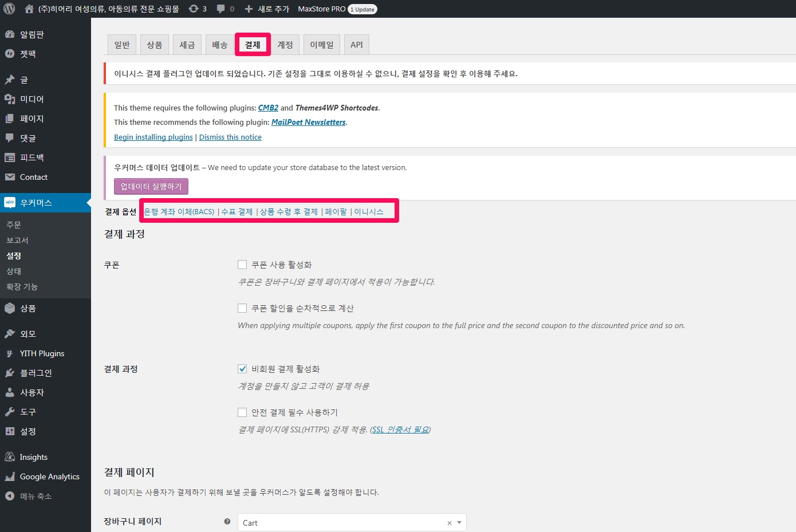Open the comments bubble icon in the admin bar
This screenshot has height=532, width=796.
point(221,9)
